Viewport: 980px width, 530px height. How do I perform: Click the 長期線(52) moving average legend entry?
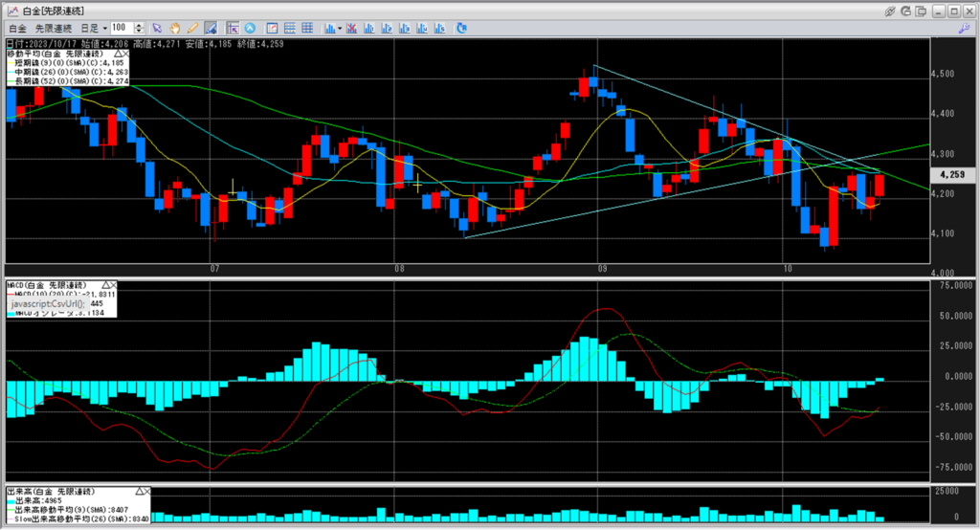pos(68,81)
